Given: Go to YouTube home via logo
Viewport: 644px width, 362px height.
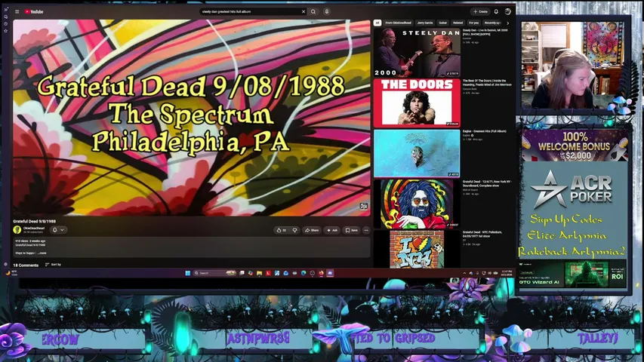Looking at the screenshot, I should tap(34, 11).
